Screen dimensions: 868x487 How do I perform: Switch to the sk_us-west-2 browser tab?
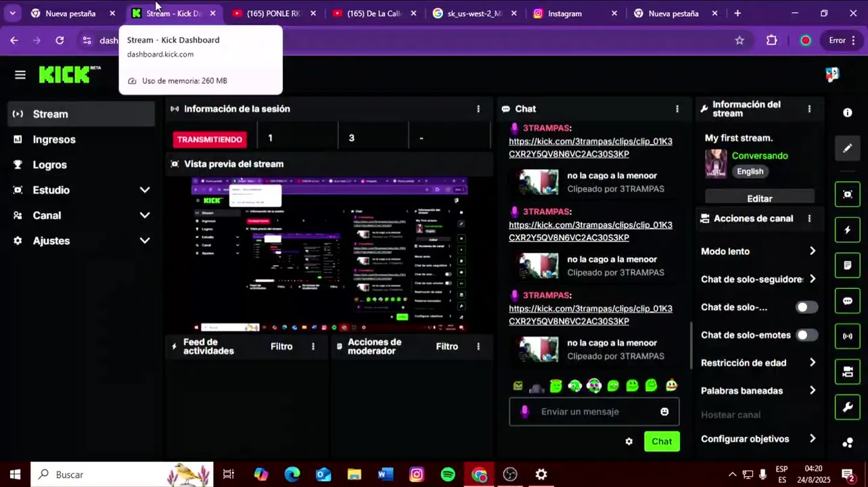(474, 14)
